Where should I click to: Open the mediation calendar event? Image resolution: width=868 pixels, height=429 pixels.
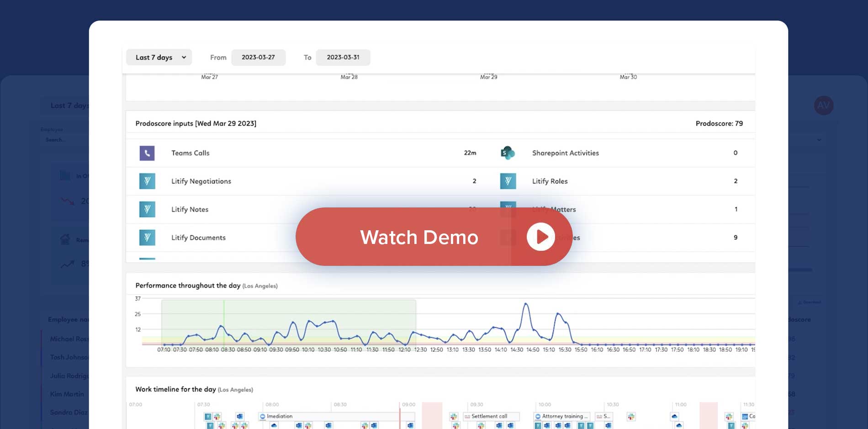pos(337,416)
